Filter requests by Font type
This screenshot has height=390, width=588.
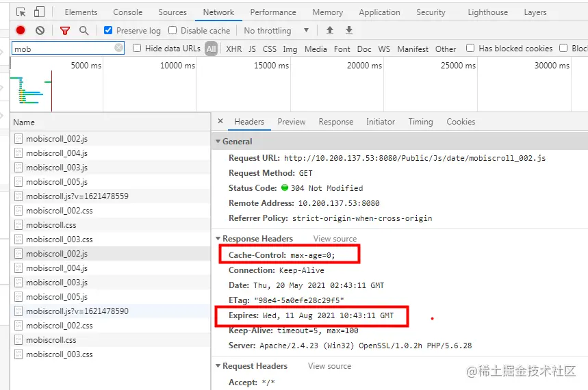point(342,49)
